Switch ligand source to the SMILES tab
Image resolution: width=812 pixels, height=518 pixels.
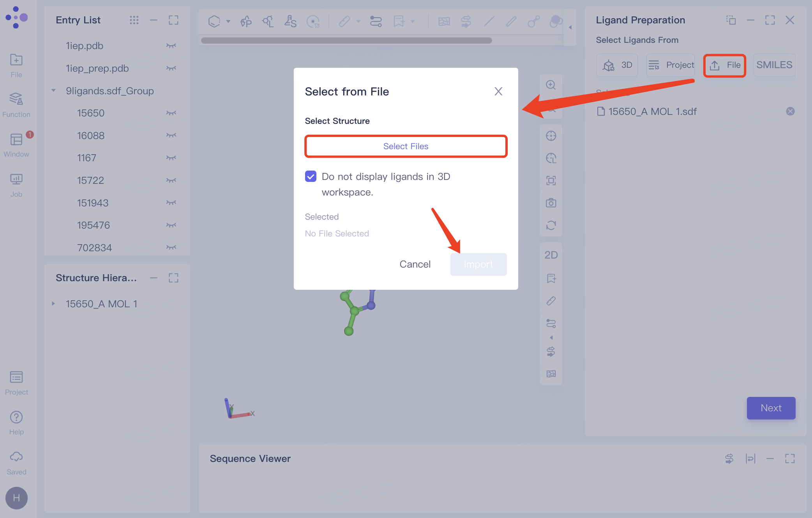click(774, 65)
